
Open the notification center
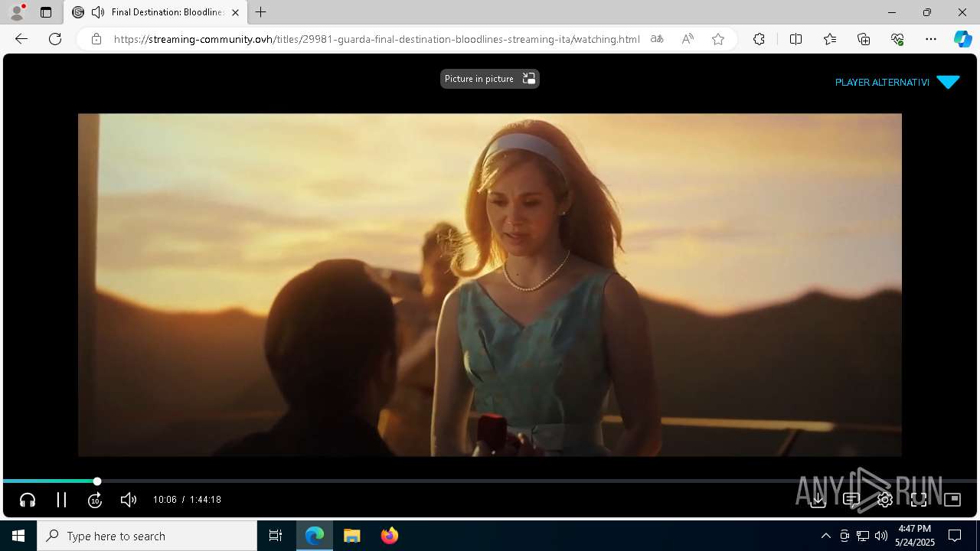tap(955, 536)
